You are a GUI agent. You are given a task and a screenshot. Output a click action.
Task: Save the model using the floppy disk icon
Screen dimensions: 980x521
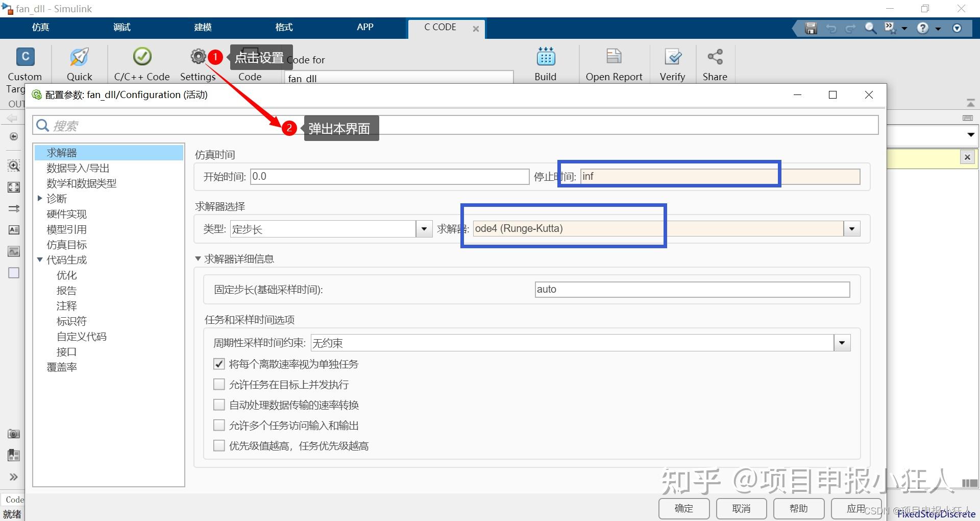pyautogui.click(x=810, y=28)
